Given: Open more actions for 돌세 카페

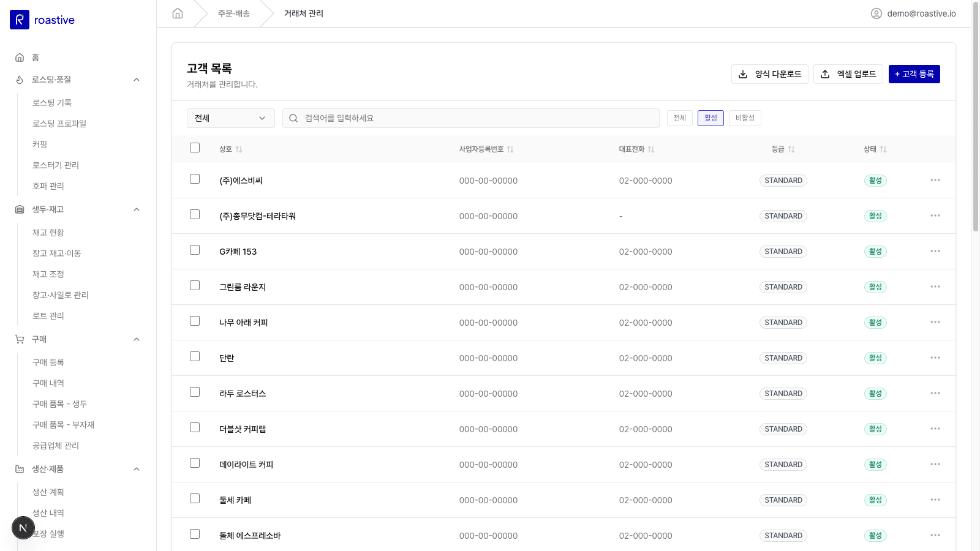Looking at the screenshot, I should [935, 500].
